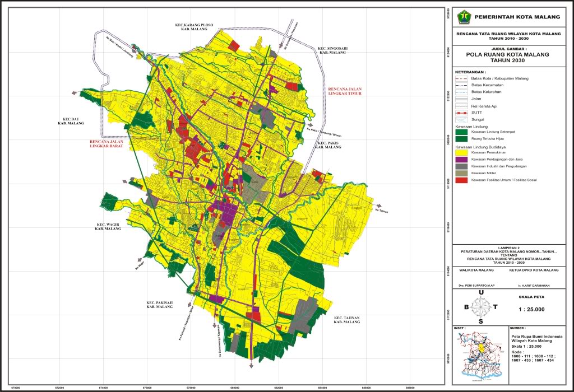Click the red Fasilitas Umum / Sosial swatch

462,180
